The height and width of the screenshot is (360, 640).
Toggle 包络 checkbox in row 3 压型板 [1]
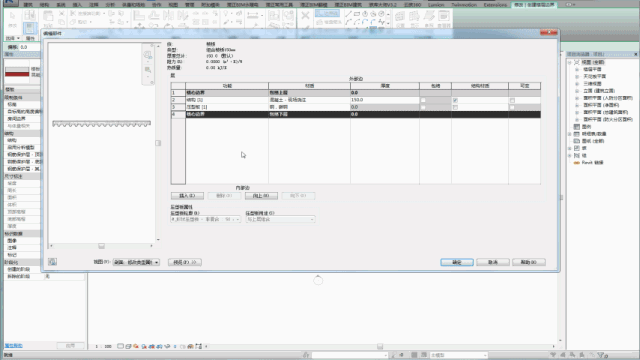coord(423,107)
